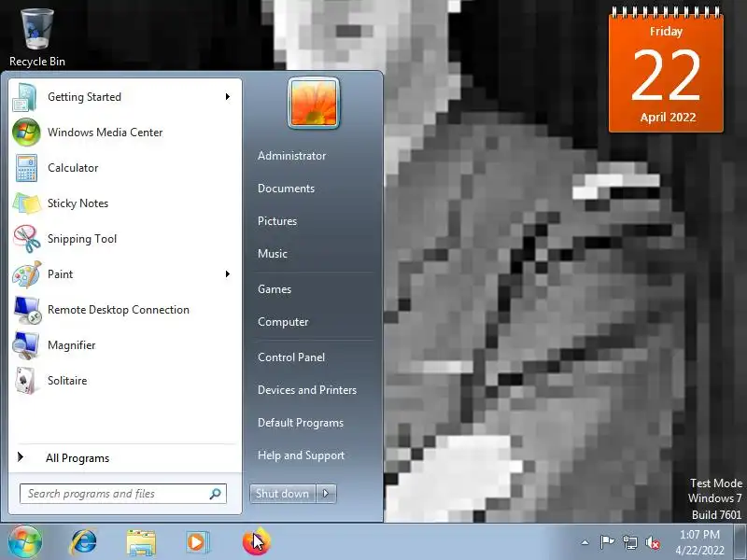Select Sticky Notes text label
747x560 pixels.
[x=78, y=203]
